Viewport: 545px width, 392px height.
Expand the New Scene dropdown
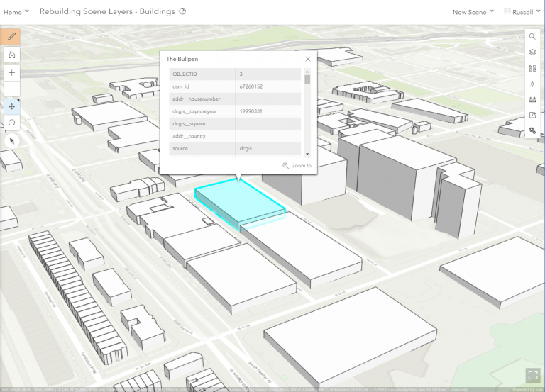tap(473, 12)
